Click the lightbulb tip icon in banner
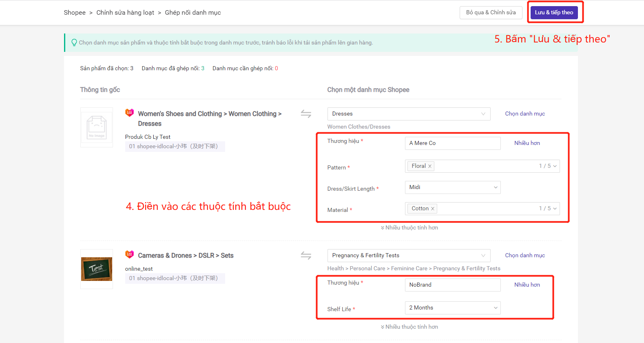The height and width of the screenshot is (343, 644). [74, 42]
